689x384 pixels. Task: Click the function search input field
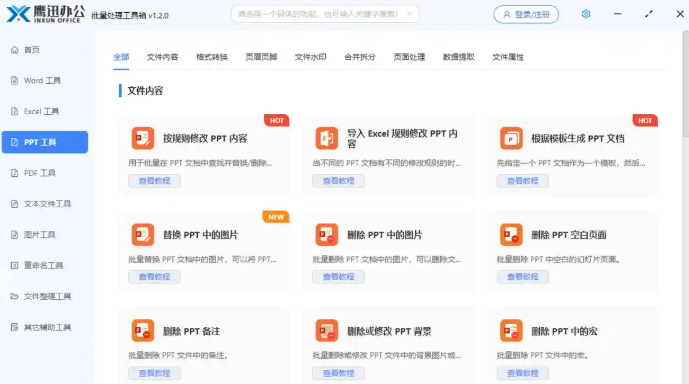pos(325,14)
